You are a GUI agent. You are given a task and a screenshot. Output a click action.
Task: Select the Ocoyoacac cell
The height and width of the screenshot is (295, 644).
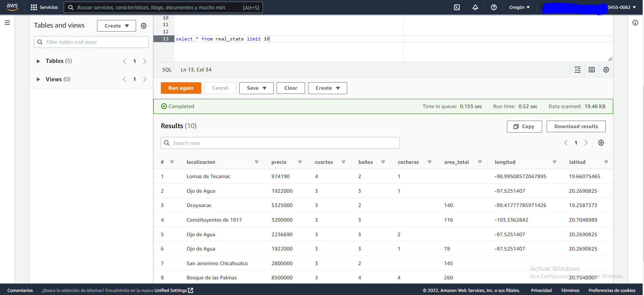pos(199,205)
